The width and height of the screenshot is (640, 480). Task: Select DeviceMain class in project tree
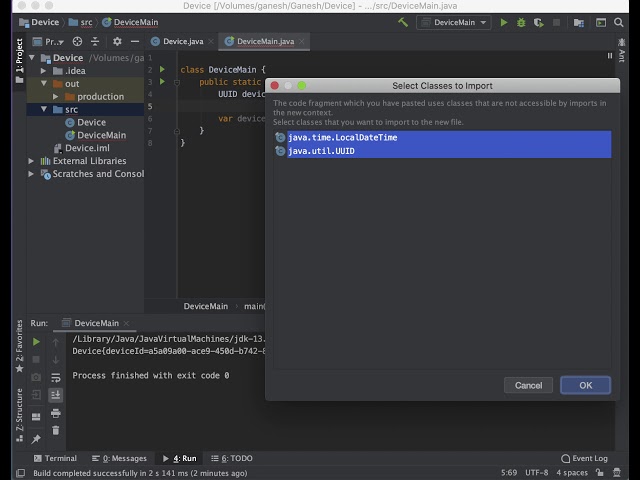click(x=96, y=135)
